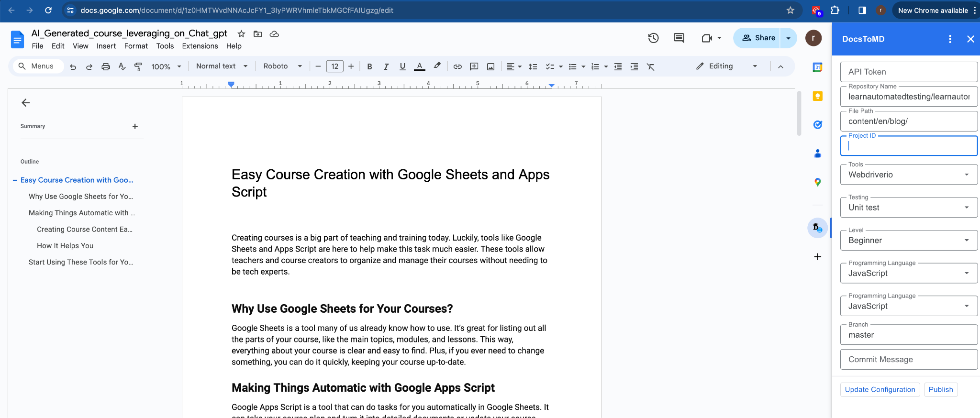This screenshot has width=980, height=418.
Task: Click the Undo icon in toolbar
Action: tap(73, 67)
